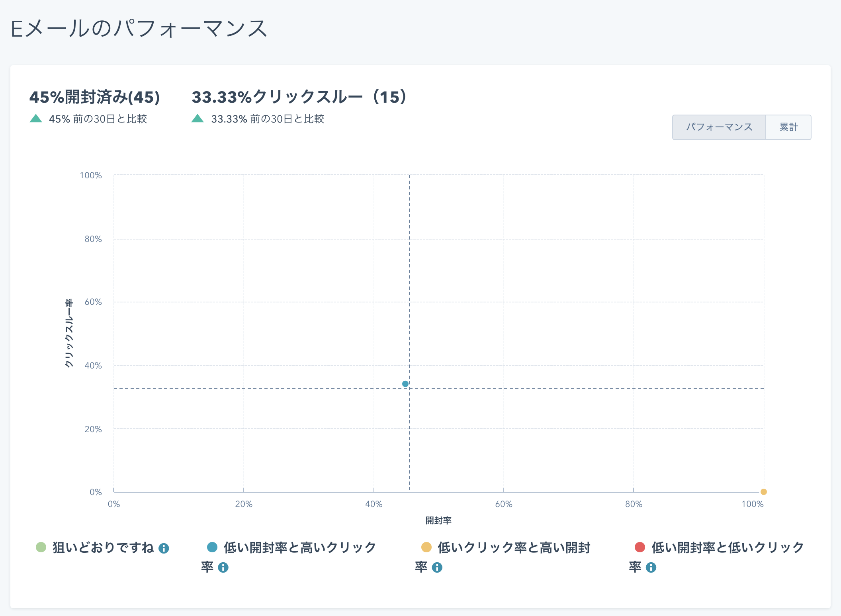The width and height of the screenshot is (841, 616).
Task: Click green triangle beside 33.33% comparison
Action: click(198, 118)
